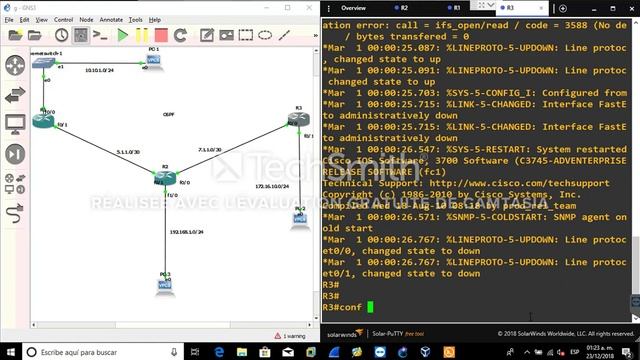
Task: Open the snapshot manager clock icon
Action: [62, 35]
